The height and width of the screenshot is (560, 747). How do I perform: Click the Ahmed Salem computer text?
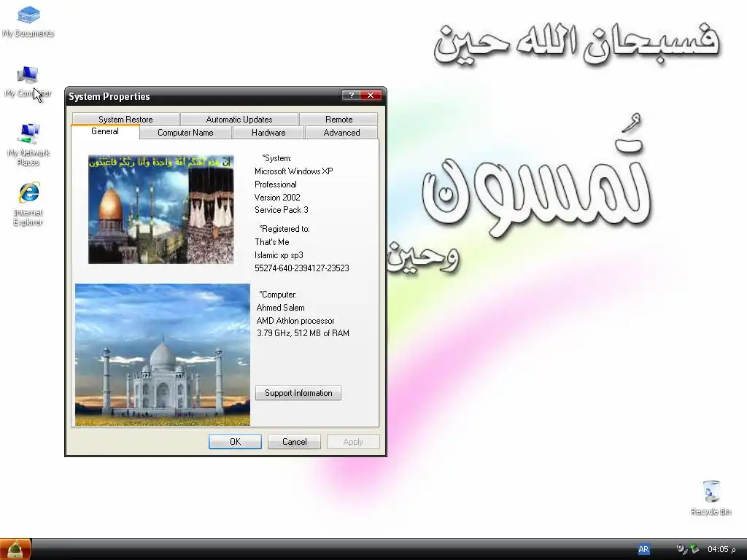pyautogui.click(x=281, y=308)
